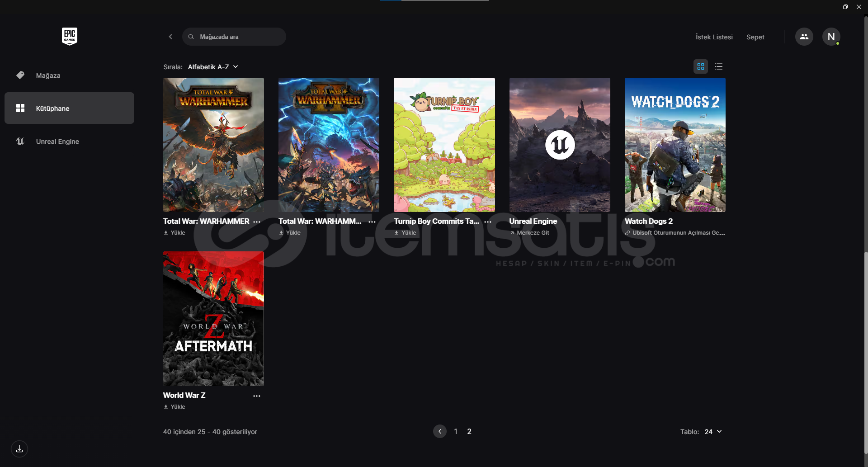Switch to list view
Viewport: 868px width, 467px height.
point(719,66)
